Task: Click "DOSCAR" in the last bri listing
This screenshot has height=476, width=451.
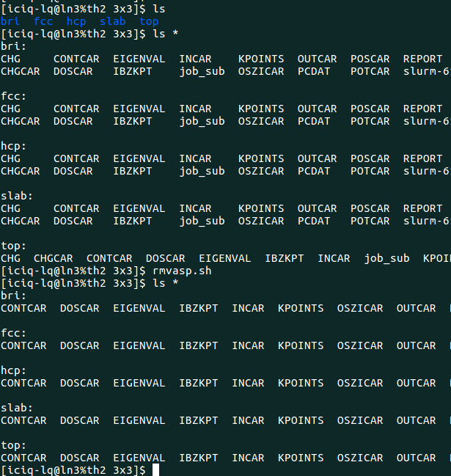Action: pos(80,308)
